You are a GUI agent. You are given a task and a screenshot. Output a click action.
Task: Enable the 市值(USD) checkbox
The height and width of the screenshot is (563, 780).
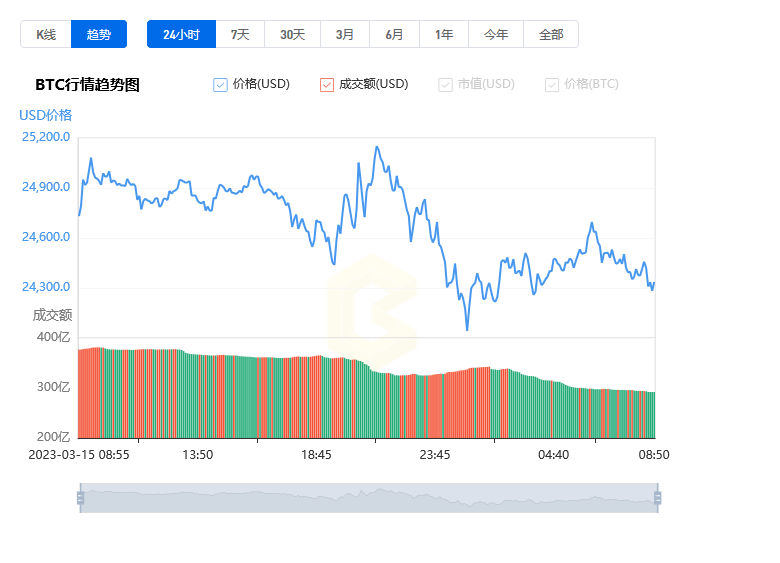pyautogui.click(x=445, y=85)
